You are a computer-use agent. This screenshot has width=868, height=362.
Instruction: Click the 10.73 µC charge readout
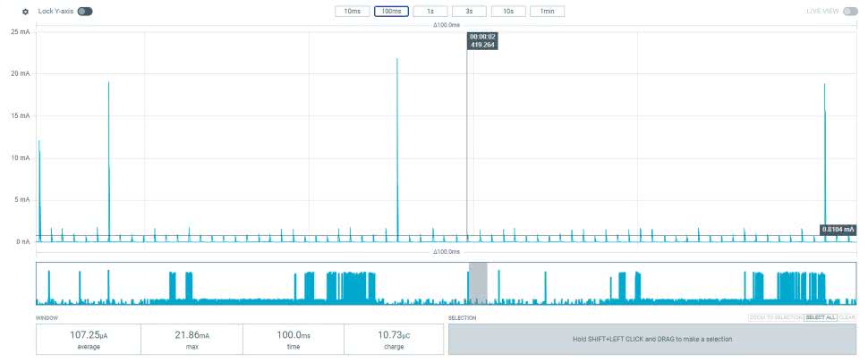coord(394,337)
